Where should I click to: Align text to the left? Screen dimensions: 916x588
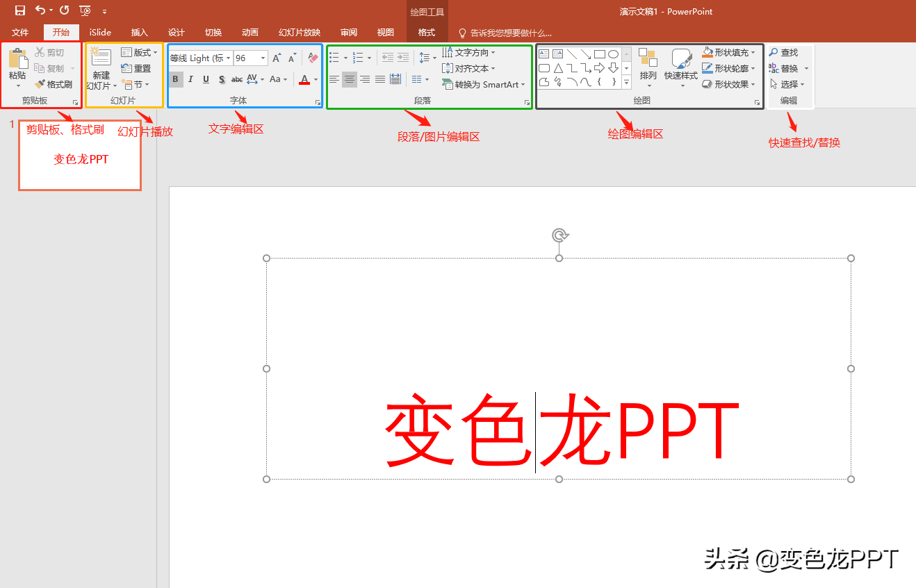pyautogui.click(x=334, y=79)
